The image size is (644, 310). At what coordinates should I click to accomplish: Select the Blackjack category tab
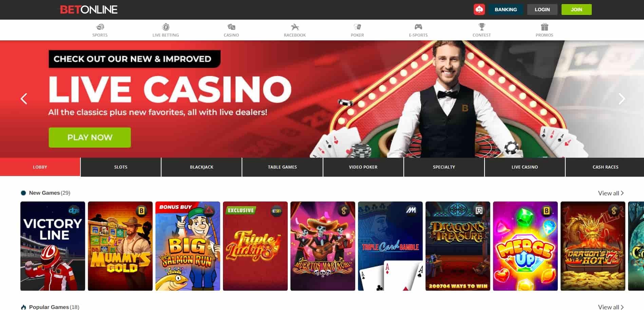click(202, 167)
